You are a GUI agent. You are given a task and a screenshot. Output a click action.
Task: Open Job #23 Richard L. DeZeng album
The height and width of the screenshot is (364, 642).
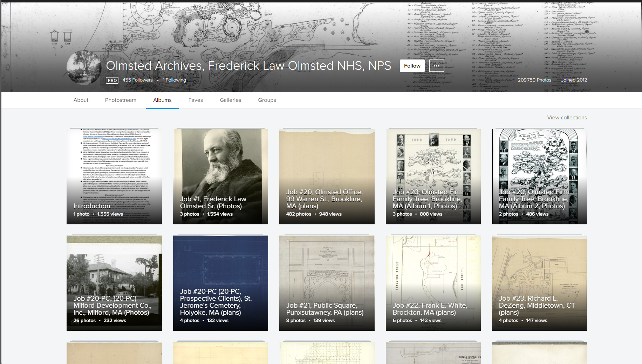540,283
